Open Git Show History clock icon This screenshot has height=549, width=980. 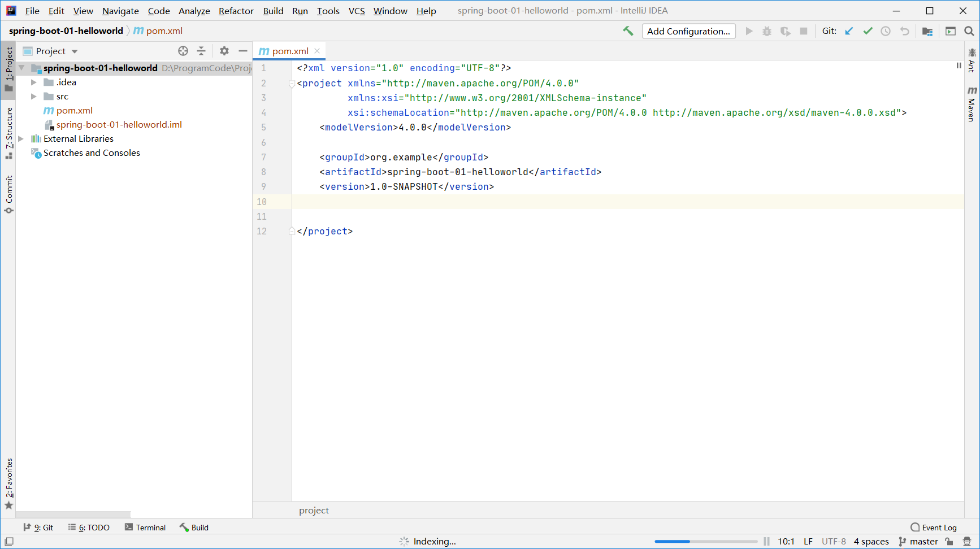(886, 31)
